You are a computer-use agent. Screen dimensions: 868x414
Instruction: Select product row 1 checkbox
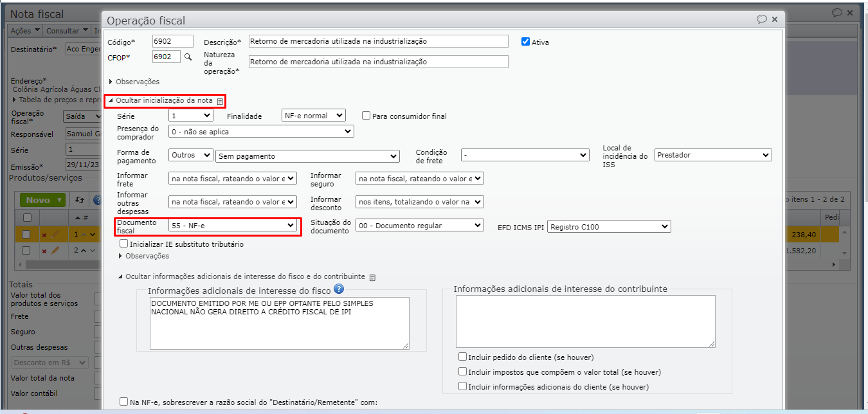[x=26, y=234]
